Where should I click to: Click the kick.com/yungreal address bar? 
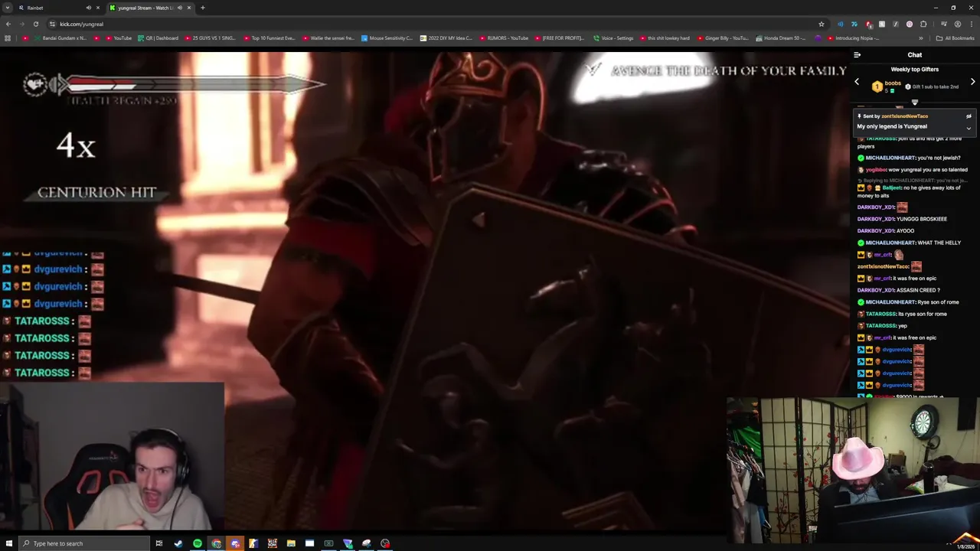(436, 24)
